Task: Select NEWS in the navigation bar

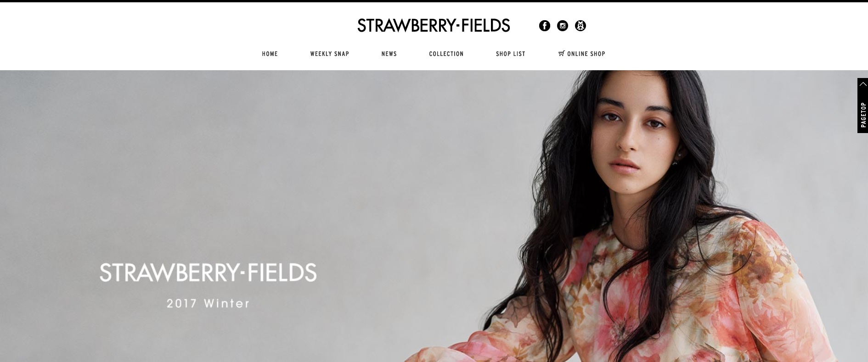Action: 389,54
